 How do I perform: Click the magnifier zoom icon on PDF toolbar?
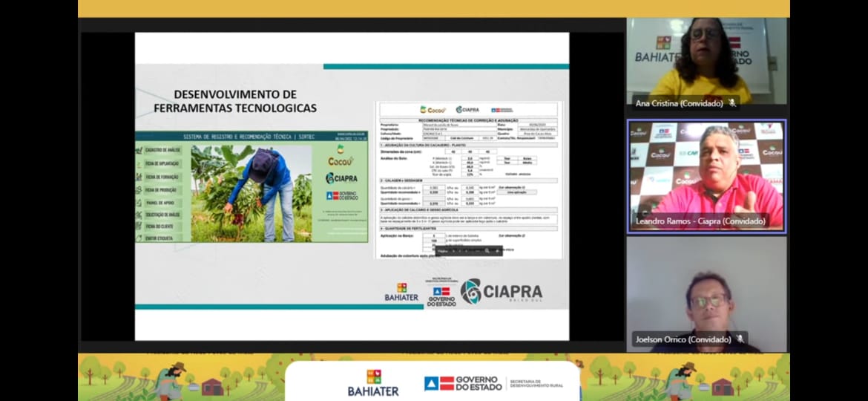point(487,251)
